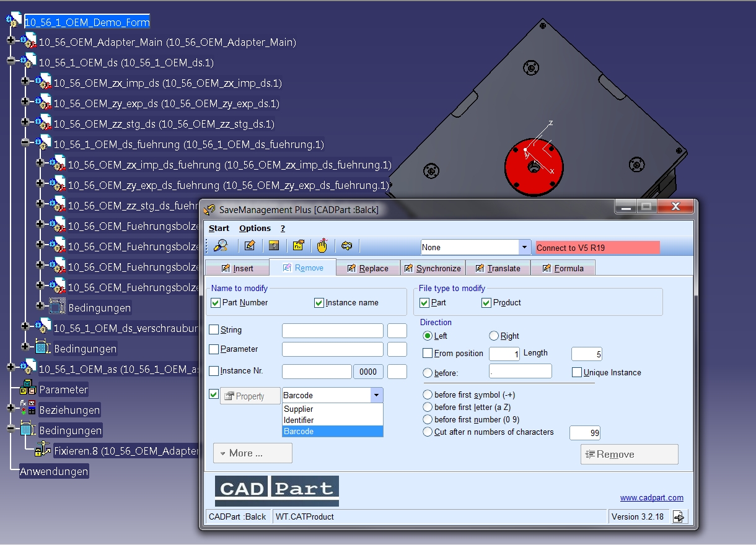Viewport: 756px width, 545px height.
Task: Select the Right direction radio button
Action: click(494, 336)
